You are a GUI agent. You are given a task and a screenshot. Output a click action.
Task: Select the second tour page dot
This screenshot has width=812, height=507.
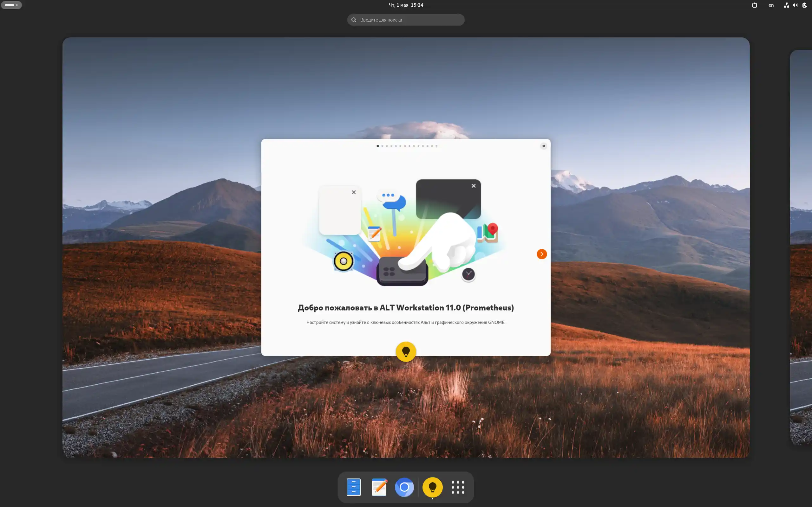point(382,146)
